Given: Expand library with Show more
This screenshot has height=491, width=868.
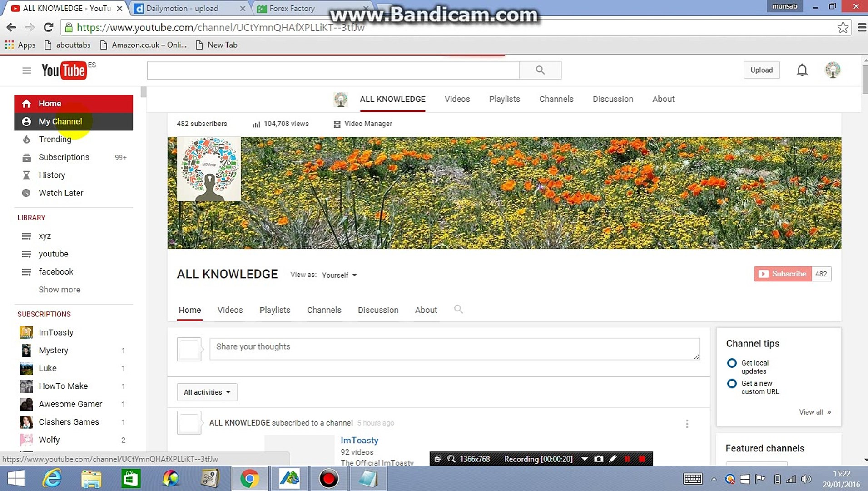Looking at the screenshot, I should [59, 290].
